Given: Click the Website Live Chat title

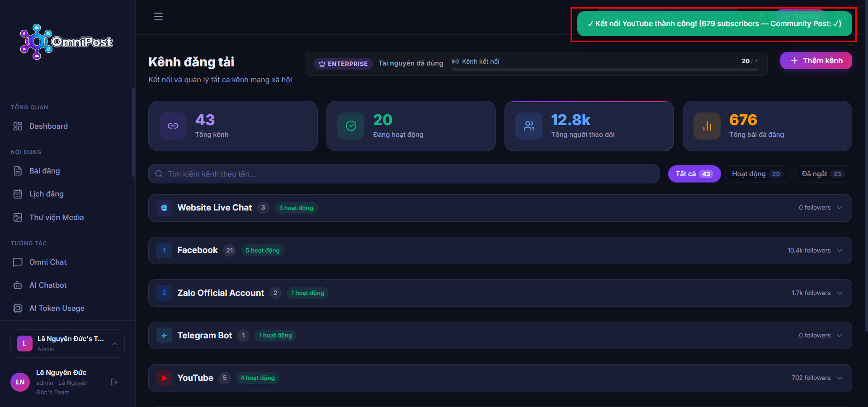Looking at the screenshot, I should coord(215,208).
